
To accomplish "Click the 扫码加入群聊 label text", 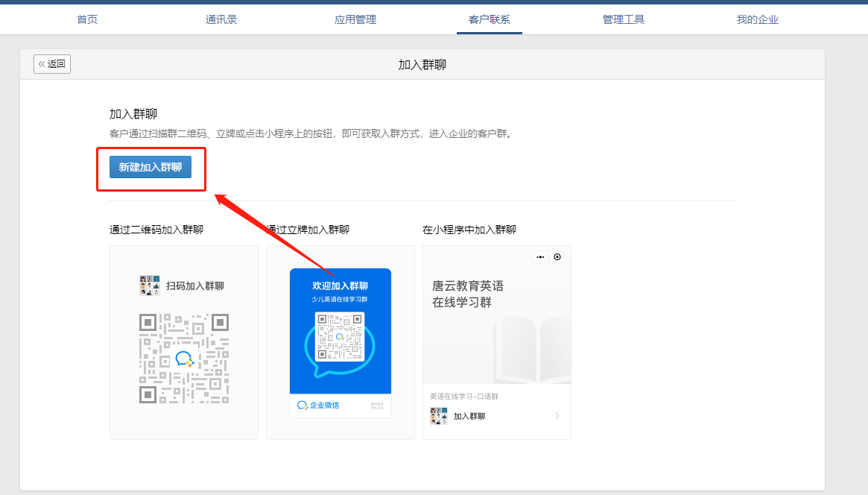I will tap(195, 286).
